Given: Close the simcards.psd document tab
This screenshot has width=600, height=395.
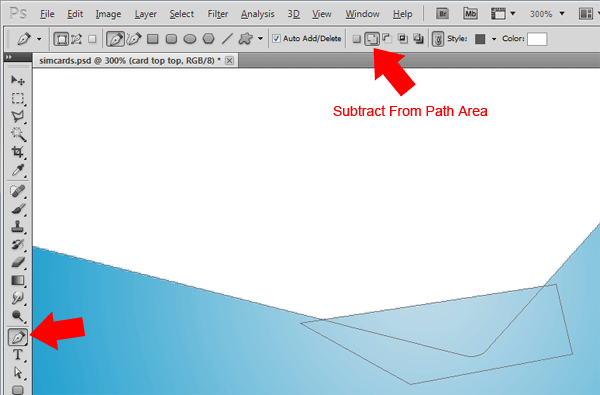Looking at the screenshot, I should 229,60.
